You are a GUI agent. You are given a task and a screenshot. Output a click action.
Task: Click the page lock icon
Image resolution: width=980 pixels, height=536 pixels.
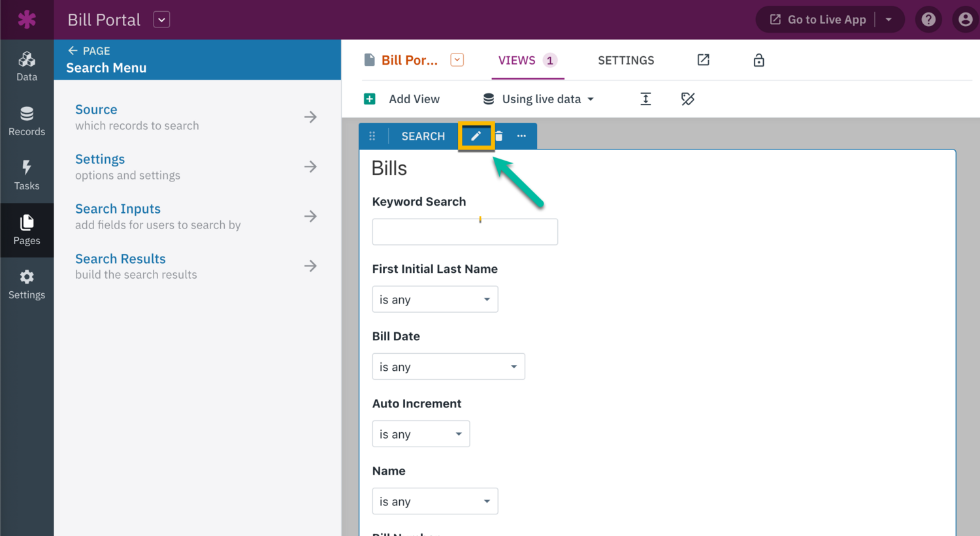point(759,60)
